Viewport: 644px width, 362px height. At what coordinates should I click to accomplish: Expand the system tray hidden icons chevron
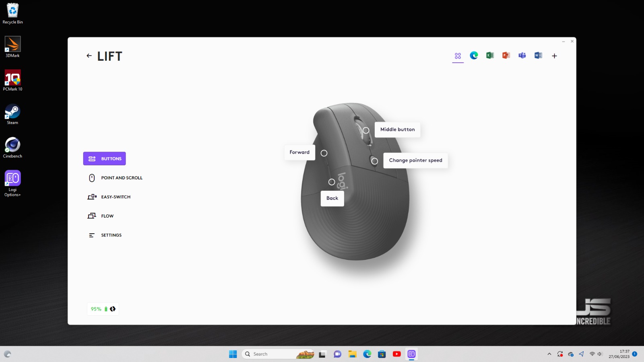tap(549, 354)
